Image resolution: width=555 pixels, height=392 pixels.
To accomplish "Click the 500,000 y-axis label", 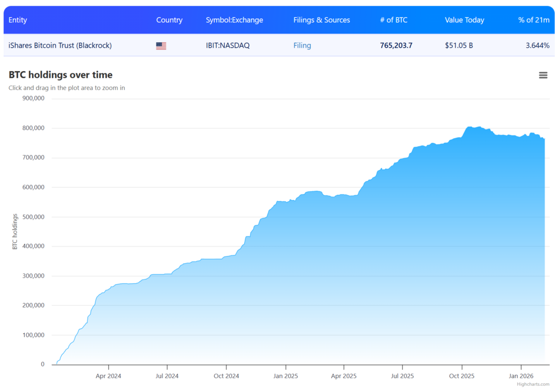I will pyautogui.click(x=33, y=217).
